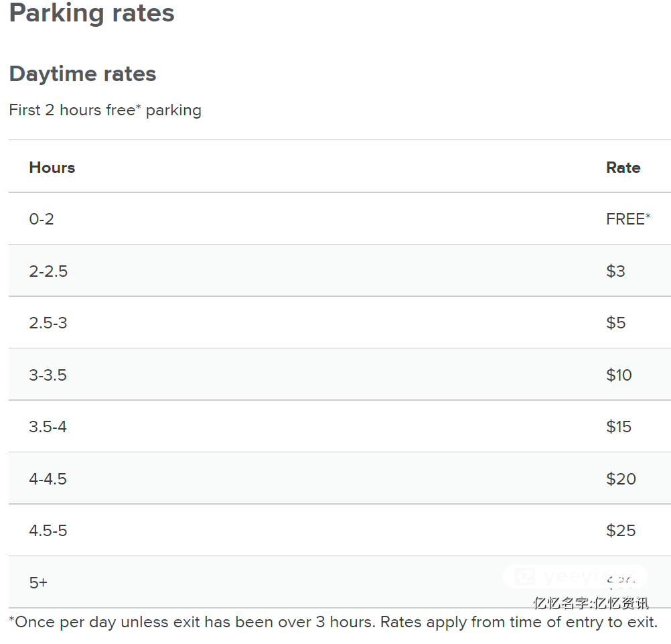Select the 2.5-3 hours row
671x644 pixels.
[x=340, y=322]
